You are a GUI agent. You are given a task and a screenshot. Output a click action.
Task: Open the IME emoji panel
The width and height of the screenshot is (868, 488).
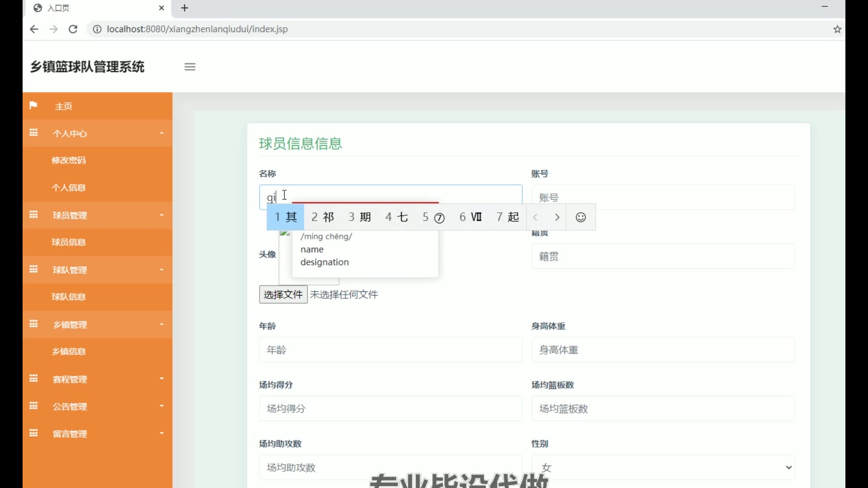(581, 217)
